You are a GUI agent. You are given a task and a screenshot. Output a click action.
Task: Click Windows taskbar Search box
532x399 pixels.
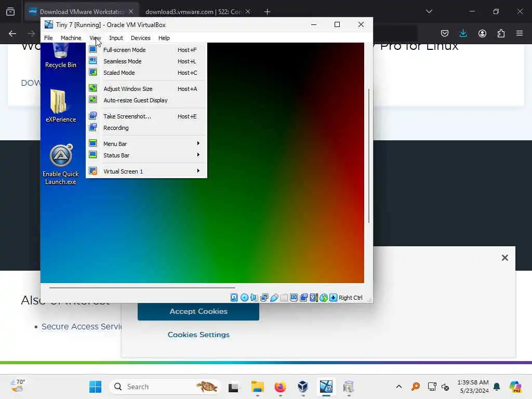pos(165,387)
